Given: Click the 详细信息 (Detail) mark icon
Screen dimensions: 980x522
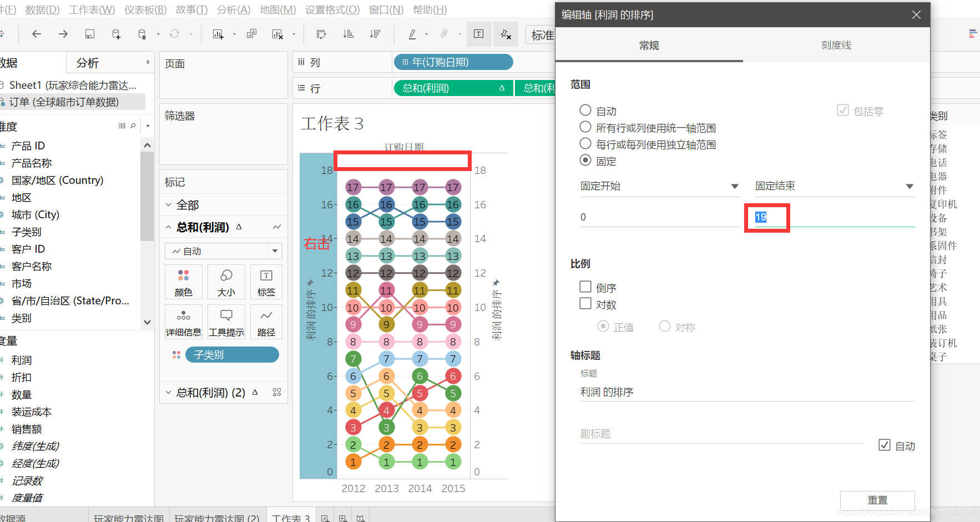Looking at the screenshot, I should coord(184,322).
